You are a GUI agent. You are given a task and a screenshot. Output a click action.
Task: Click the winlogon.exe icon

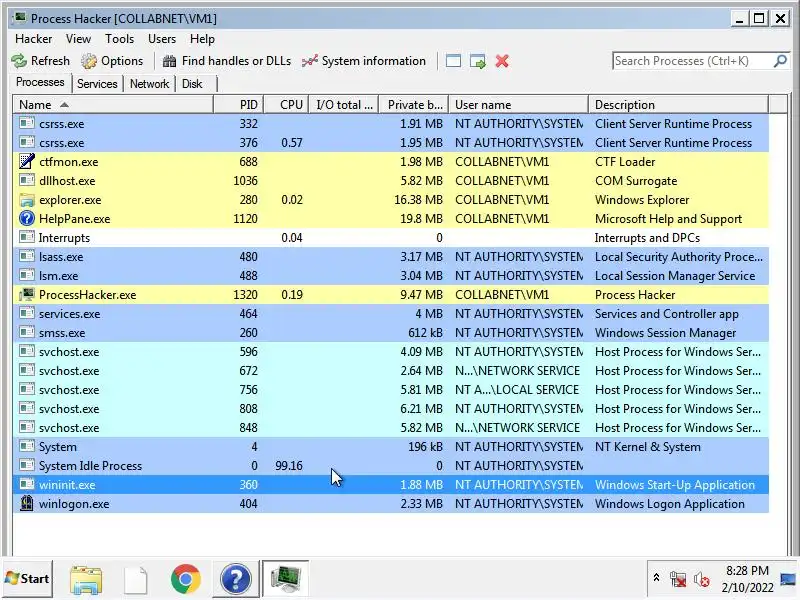[x=27, y=504]
